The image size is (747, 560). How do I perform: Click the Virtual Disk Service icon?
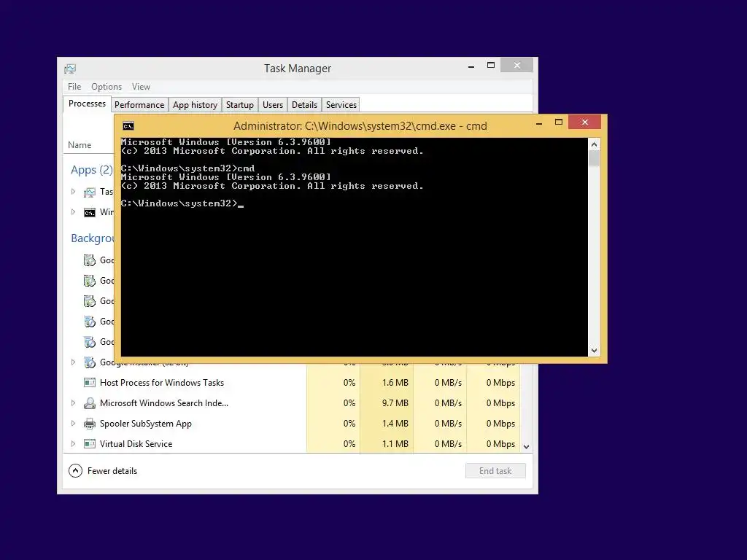click(x=90, y=444)
